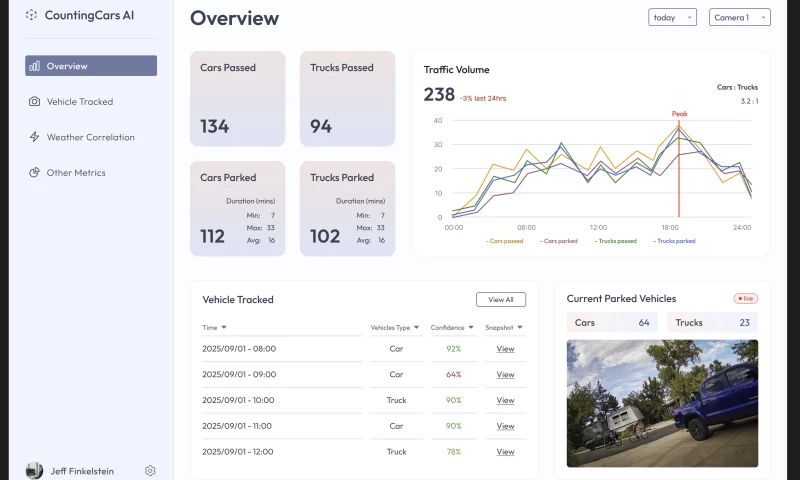Sort by the Confidence column arrow
The height and width of the screenshot is (480, 800).
471,327
